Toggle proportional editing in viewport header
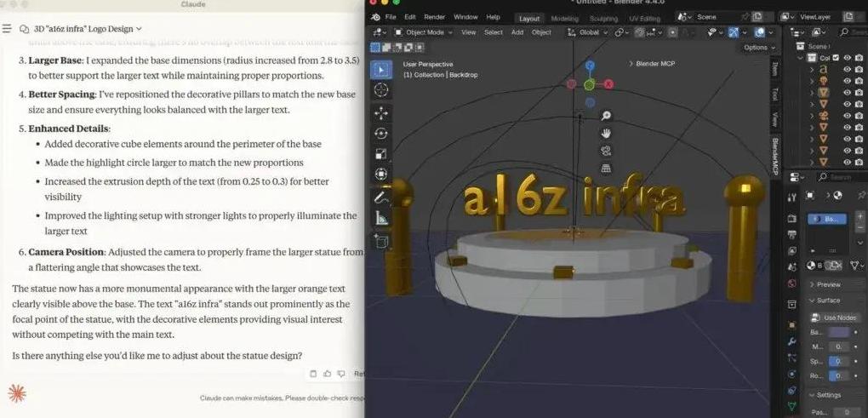The image size is (868, 418). pos(672,32)
